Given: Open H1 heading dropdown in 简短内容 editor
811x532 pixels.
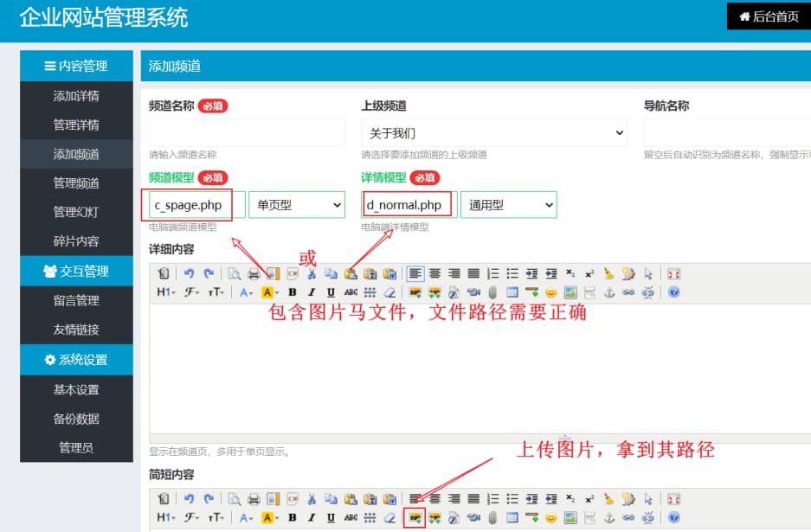Looking at the screenshot, I should coord(166,517).
